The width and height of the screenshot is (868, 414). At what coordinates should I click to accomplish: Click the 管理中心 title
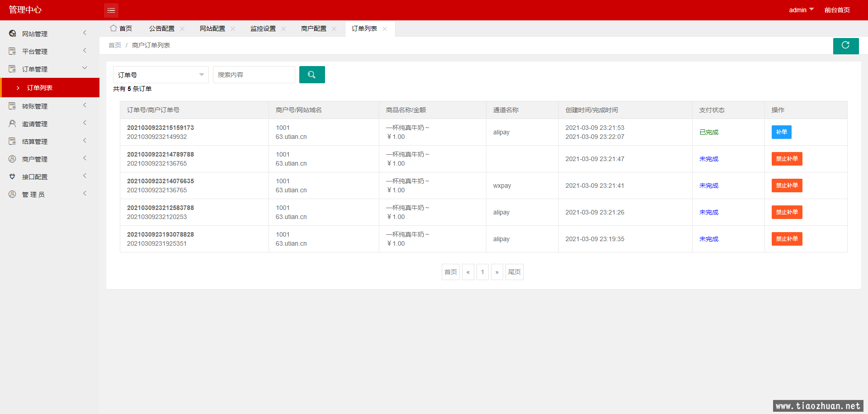pos(25,10)
